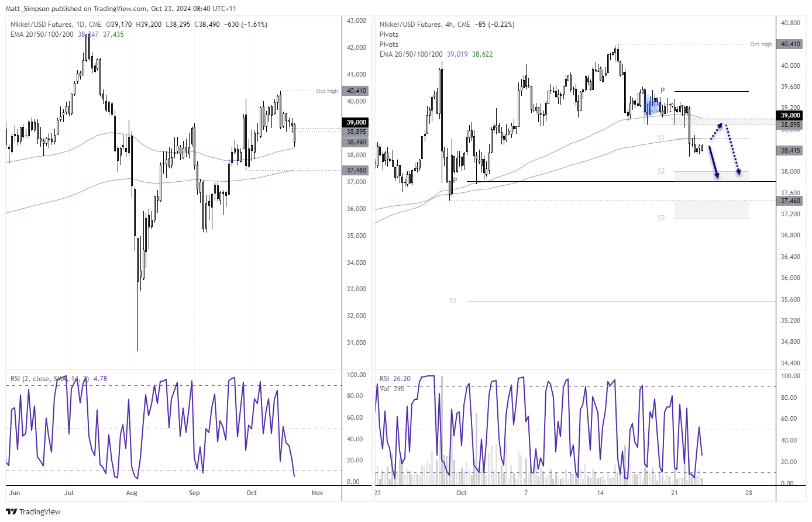Click the Oct high label on the daily chart
The image size is (812, 522).
[x=327, y=91]
